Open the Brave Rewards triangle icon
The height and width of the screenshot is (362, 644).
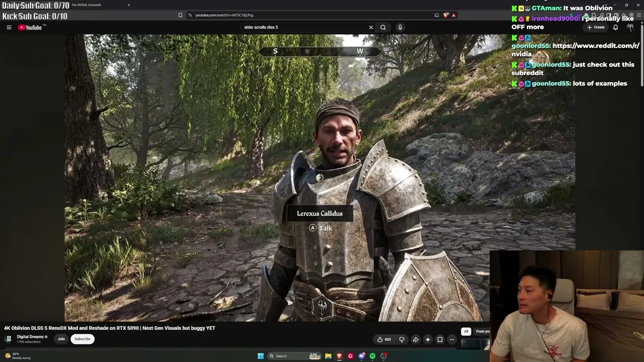click(453, 15)
